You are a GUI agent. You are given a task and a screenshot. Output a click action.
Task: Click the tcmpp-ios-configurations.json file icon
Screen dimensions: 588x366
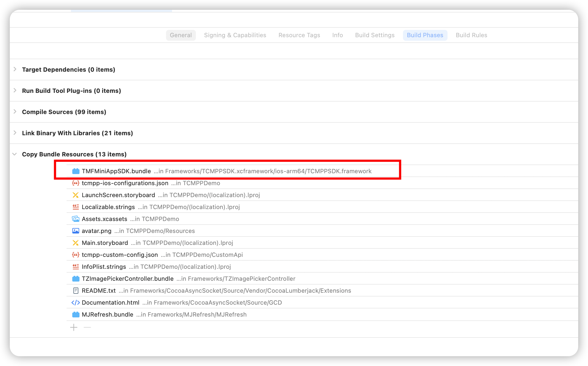click(x=76, y=183)
